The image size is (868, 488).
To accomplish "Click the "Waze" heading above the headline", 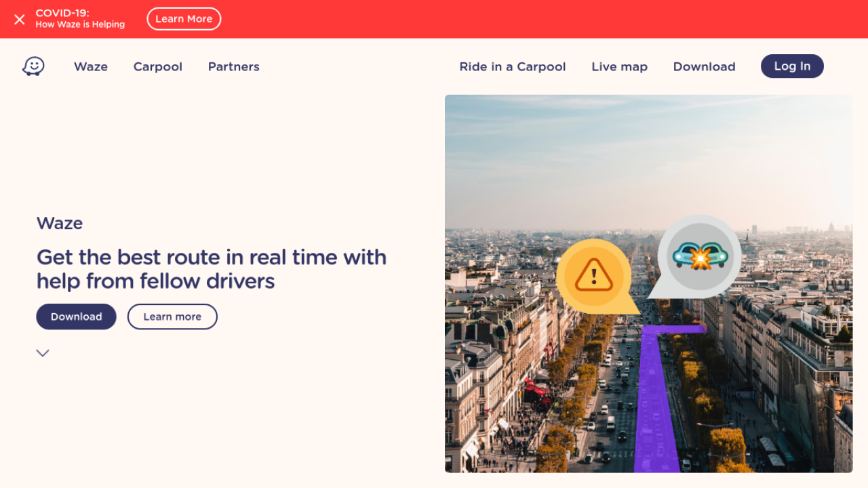I will click(60, 223).
